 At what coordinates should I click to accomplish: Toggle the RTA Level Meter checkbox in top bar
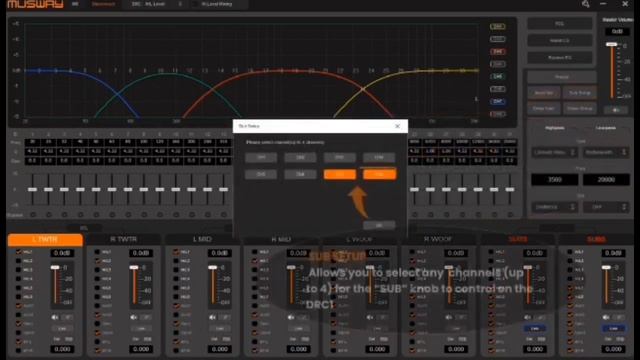(x=195, y=4)
